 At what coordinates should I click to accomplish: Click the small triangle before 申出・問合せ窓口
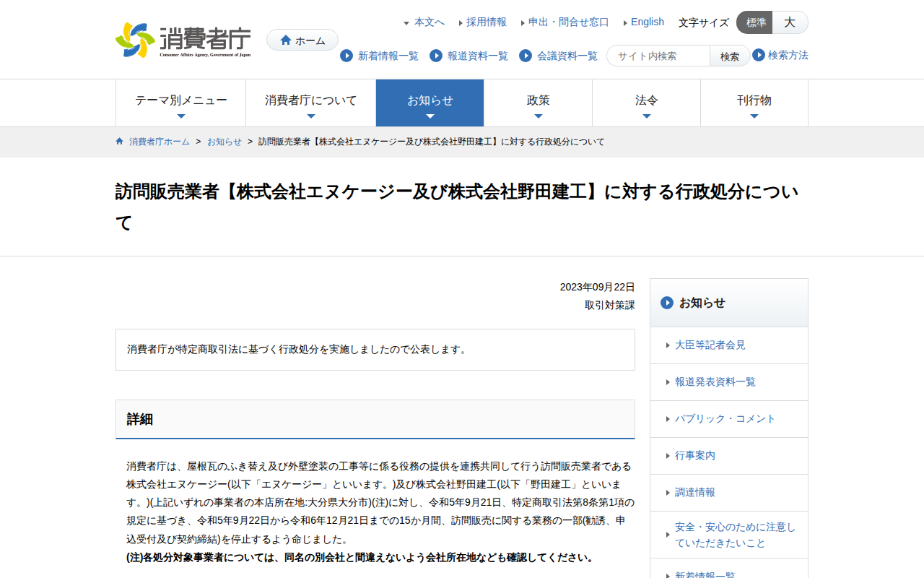click(523, 23)
